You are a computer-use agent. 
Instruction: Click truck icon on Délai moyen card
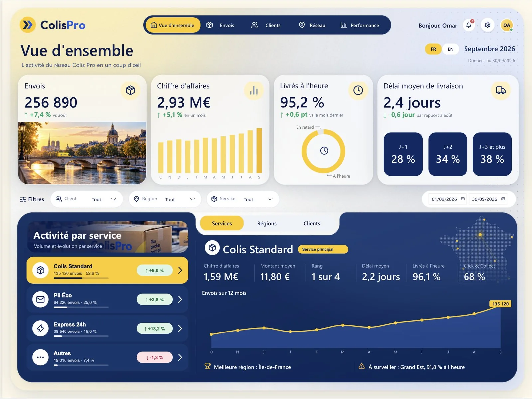coord(501,90)
